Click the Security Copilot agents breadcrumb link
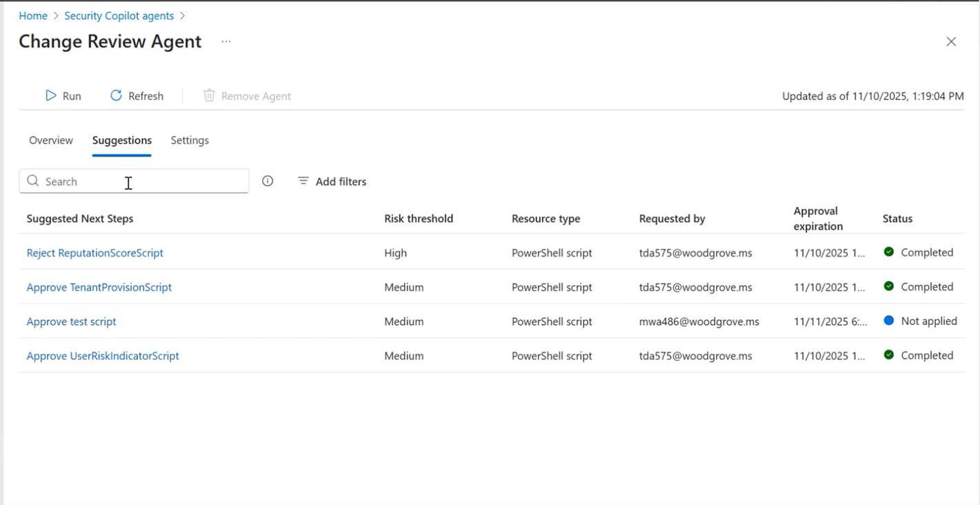This screenshot has width=980, height=505. pyautogui.click(x=119, y=15)
